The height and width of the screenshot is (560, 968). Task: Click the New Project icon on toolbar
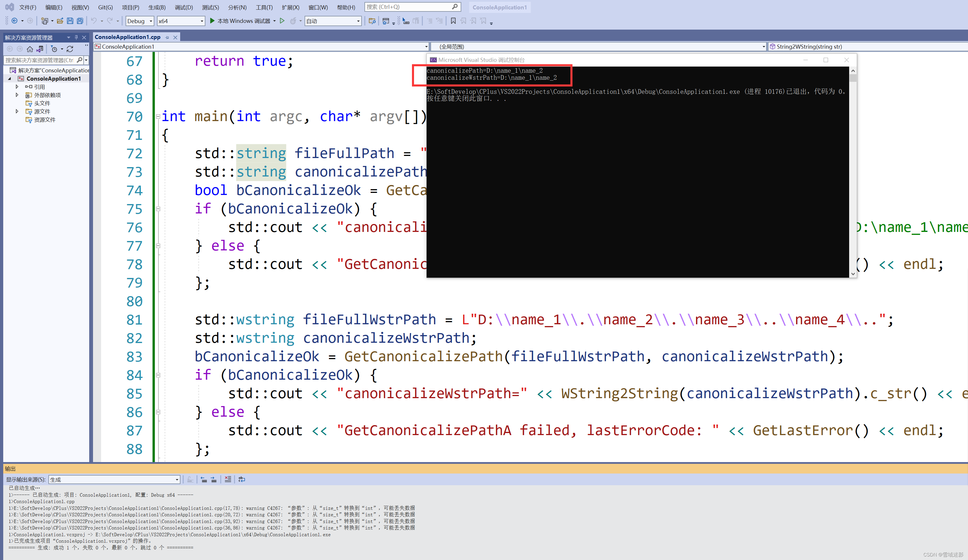point(45,21)
